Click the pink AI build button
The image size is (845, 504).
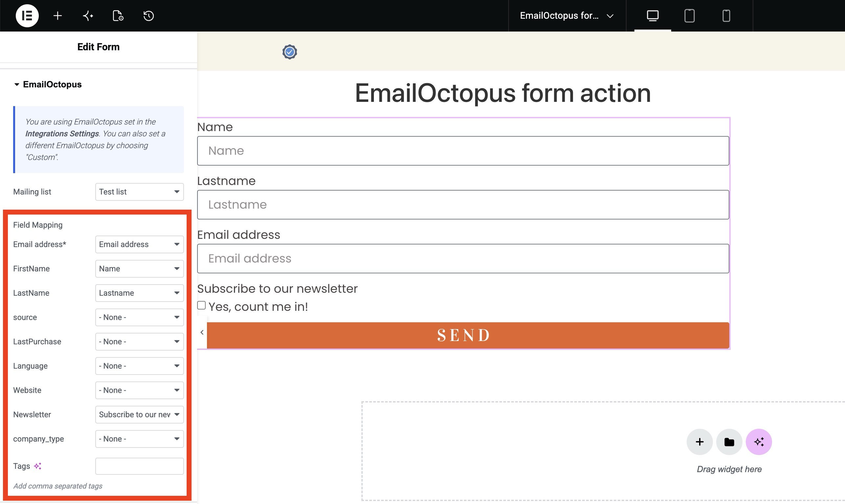(759, 442)
